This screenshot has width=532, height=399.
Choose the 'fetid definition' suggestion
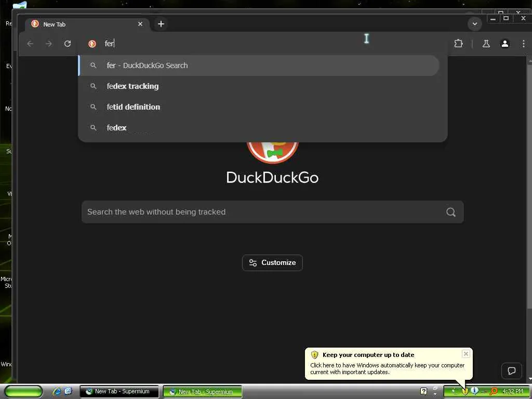point(259,107)
